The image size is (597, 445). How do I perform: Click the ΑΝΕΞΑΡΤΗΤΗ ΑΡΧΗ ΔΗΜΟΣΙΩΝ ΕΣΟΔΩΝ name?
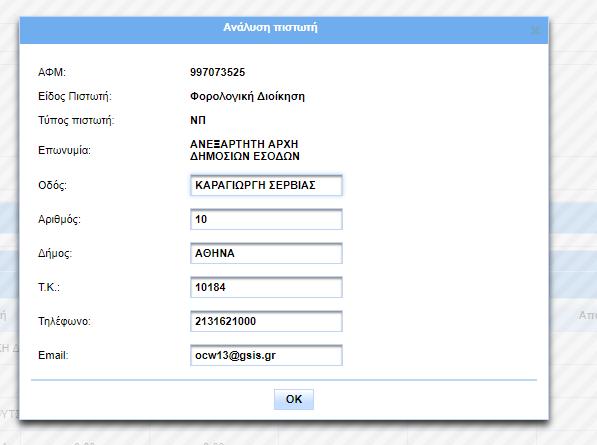[x=244, y=150]
